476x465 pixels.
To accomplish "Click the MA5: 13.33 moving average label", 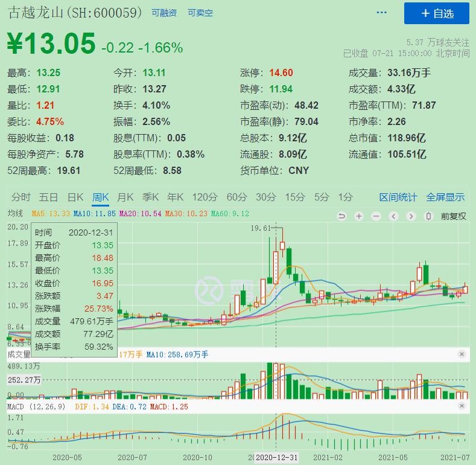I will [x=51, y=214].
